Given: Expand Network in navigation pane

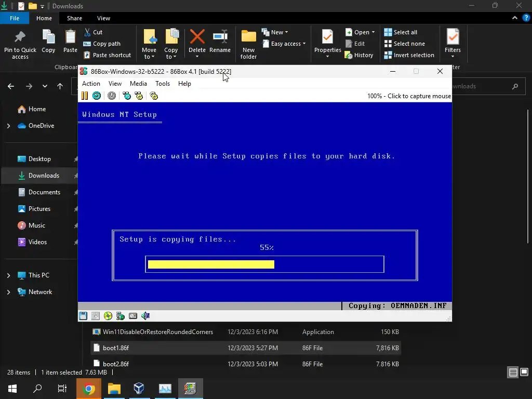Looking at the screenshot, I should point(8,292).
